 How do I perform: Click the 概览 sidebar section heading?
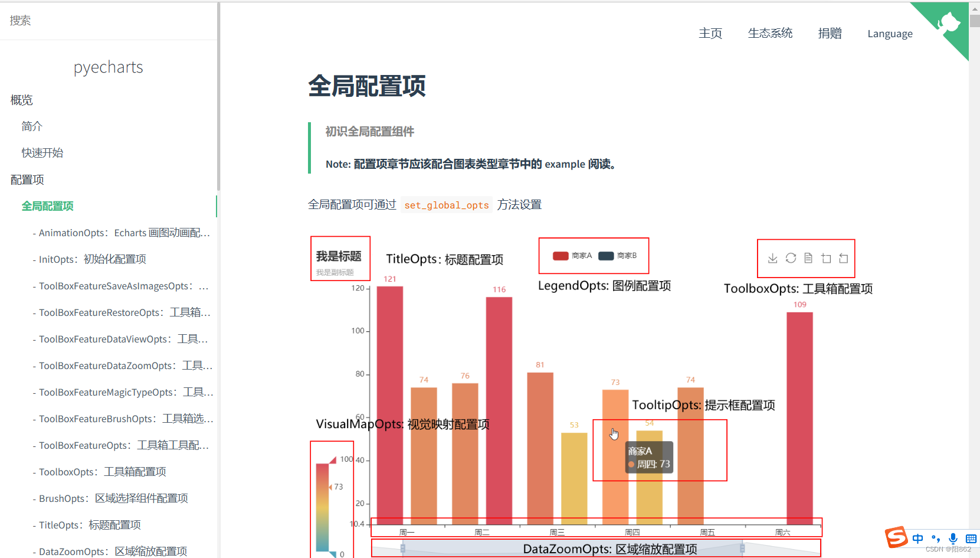(21, 100)
